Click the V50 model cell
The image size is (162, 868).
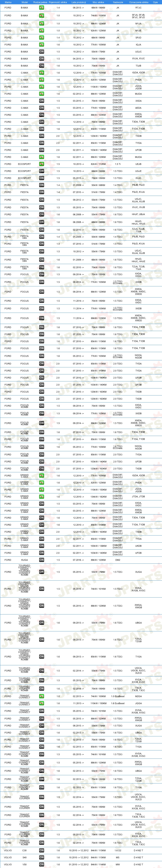pyautogui.click(x=25, y=865)
